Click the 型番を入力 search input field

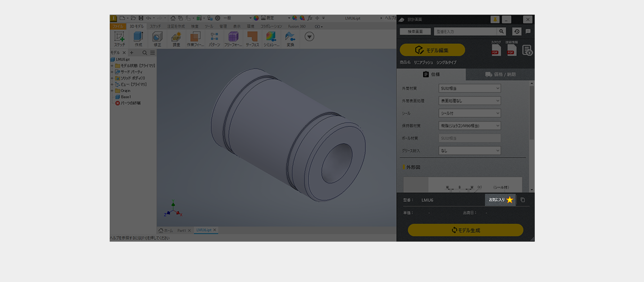pyautogui.click(x=465, y=31)
